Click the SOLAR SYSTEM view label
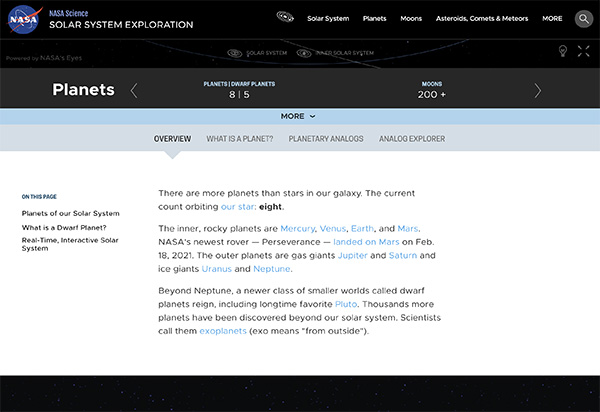The height and width of the screenshot is (412, 600). [266, 53]
